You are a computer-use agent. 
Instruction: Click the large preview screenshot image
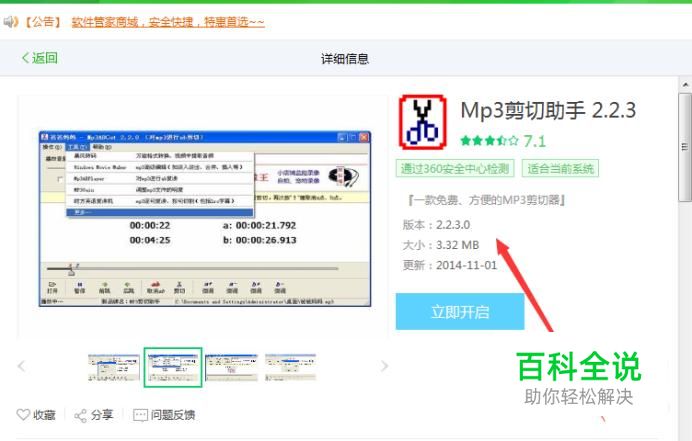tap(205, 219)
